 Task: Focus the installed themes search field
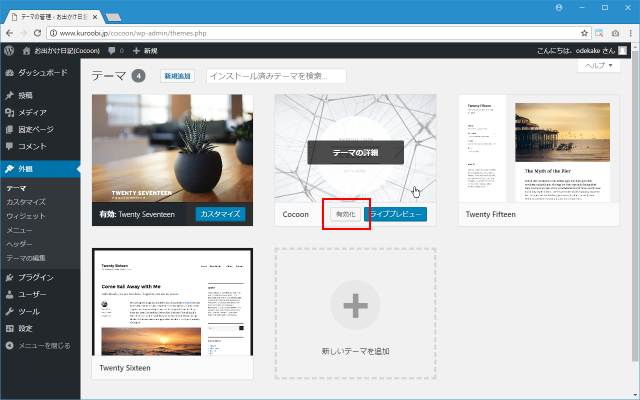(x=276, y=76)
